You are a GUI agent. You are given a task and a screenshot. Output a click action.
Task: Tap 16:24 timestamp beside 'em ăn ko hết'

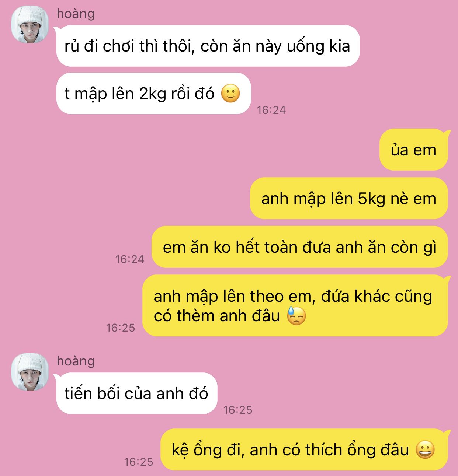pos(130,259)
